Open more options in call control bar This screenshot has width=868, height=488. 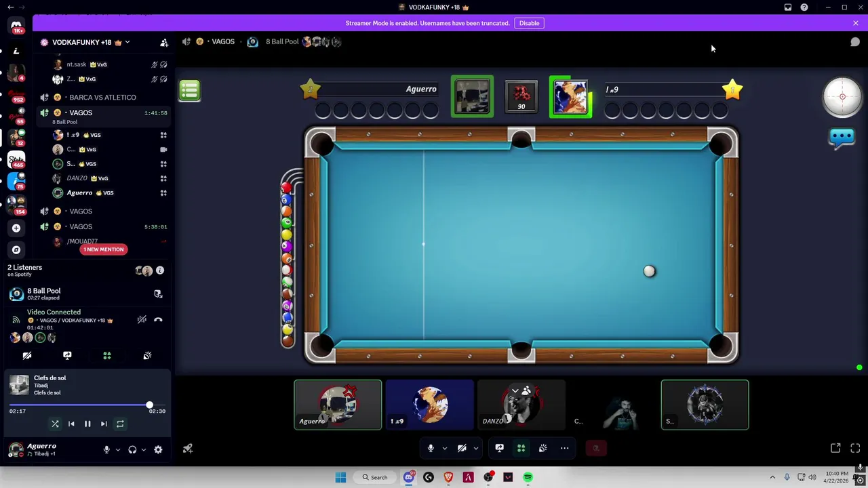click(564, 448)
